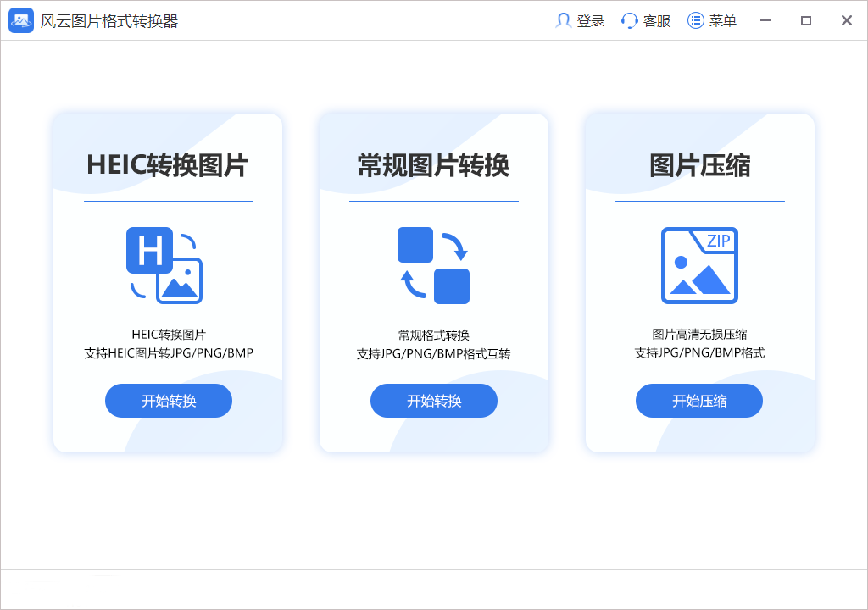Start compression with the 开始压缩 button
The image size is (868, 610).
pyautogui.click(x=699, y=401)
